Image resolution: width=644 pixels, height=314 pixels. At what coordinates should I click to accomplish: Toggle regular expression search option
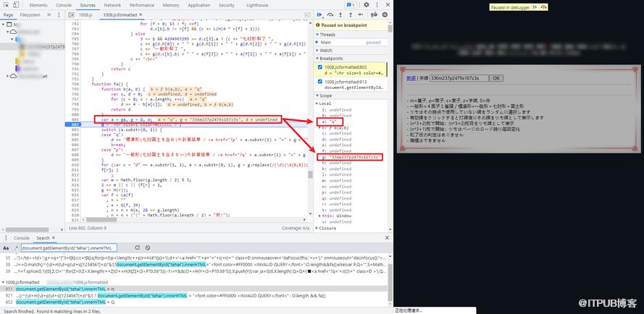point(16,248)
